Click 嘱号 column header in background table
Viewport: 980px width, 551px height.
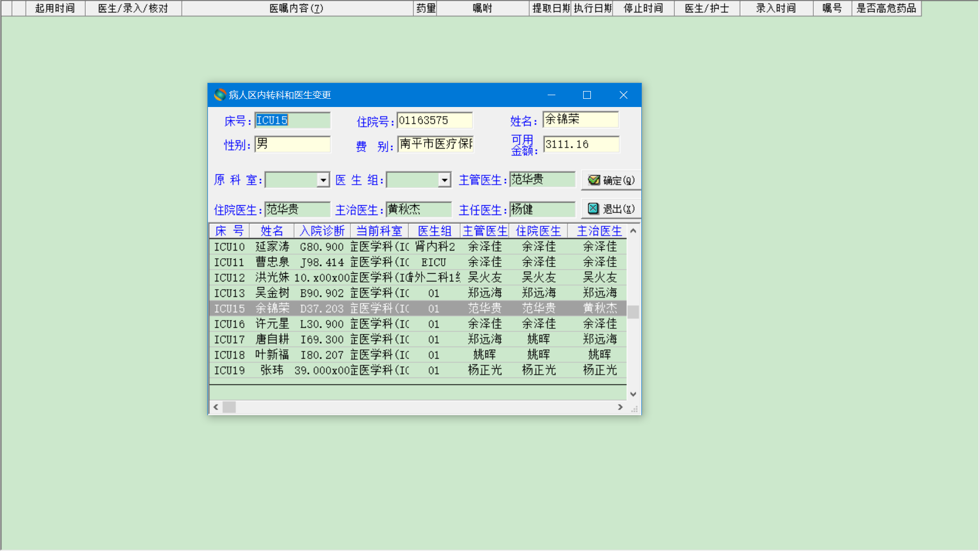[x=832, y=8]
